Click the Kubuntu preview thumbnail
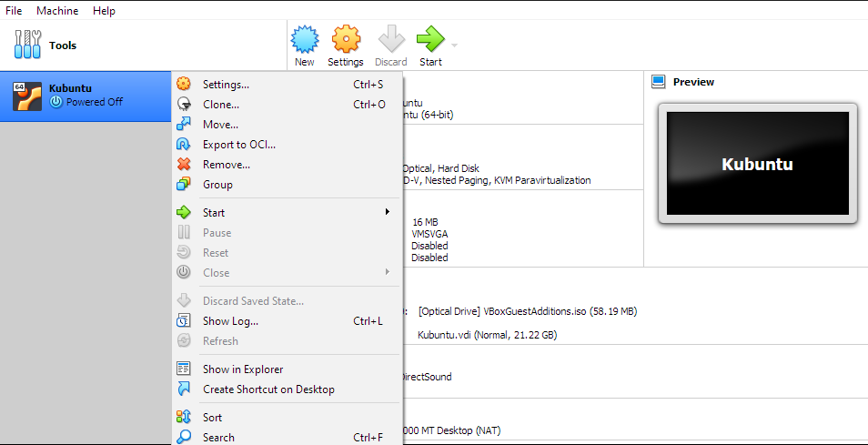The image size is (868, 445). click(757, 163)
